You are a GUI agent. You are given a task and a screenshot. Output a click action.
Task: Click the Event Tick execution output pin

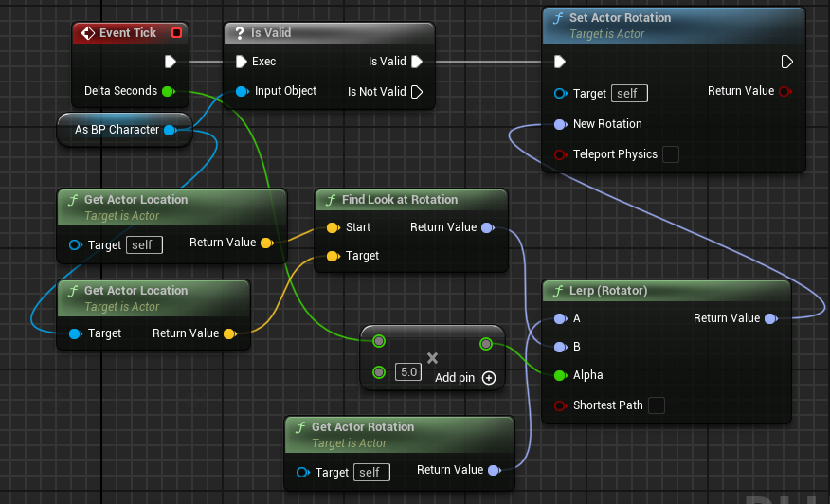pos(170,62)
